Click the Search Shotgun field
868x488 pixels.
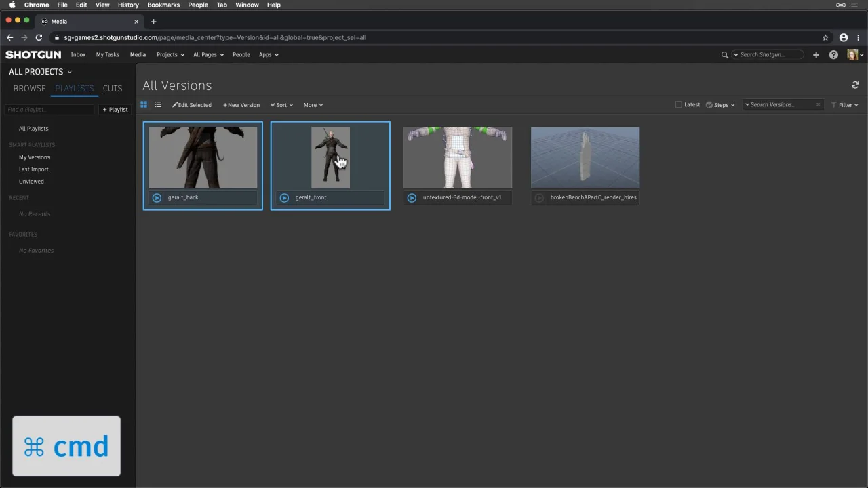click(767, 55)
